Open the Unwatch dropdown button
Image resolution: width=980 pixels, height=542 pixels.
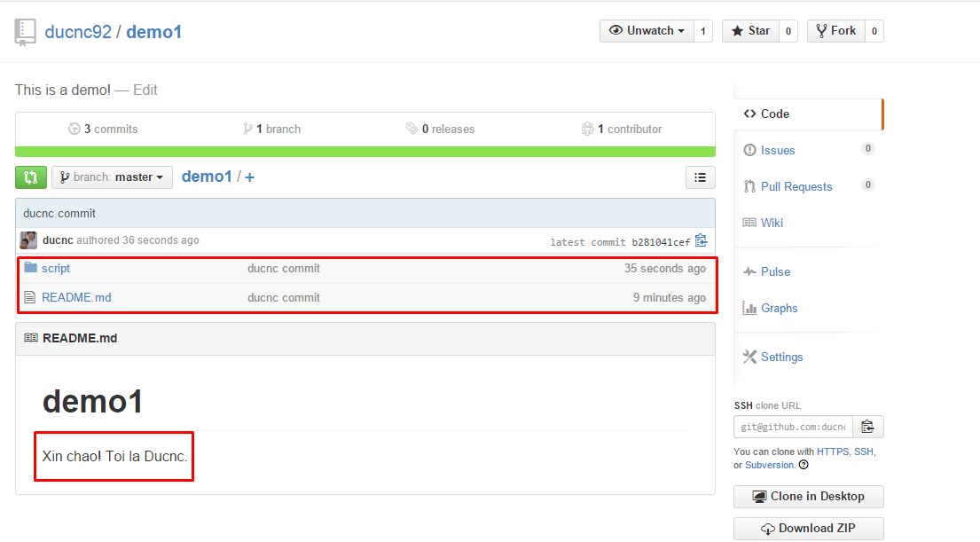647,31
